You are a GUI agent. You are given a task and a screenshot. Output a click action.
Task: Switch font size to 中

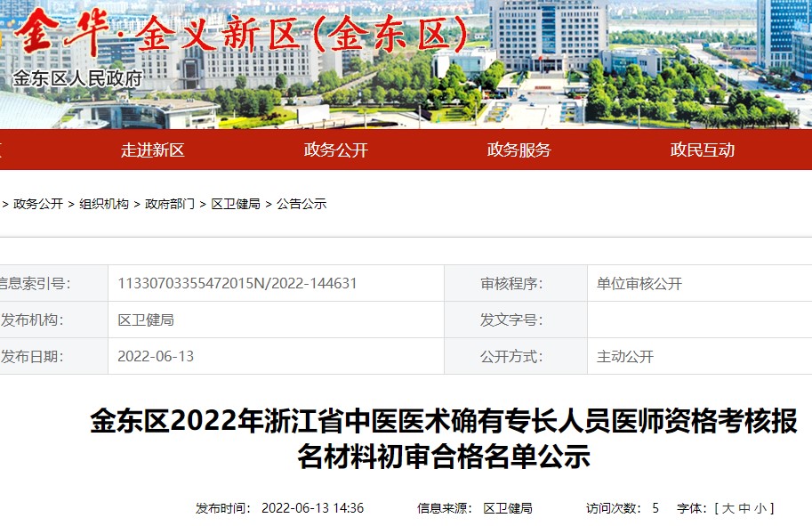click(744, 508)
